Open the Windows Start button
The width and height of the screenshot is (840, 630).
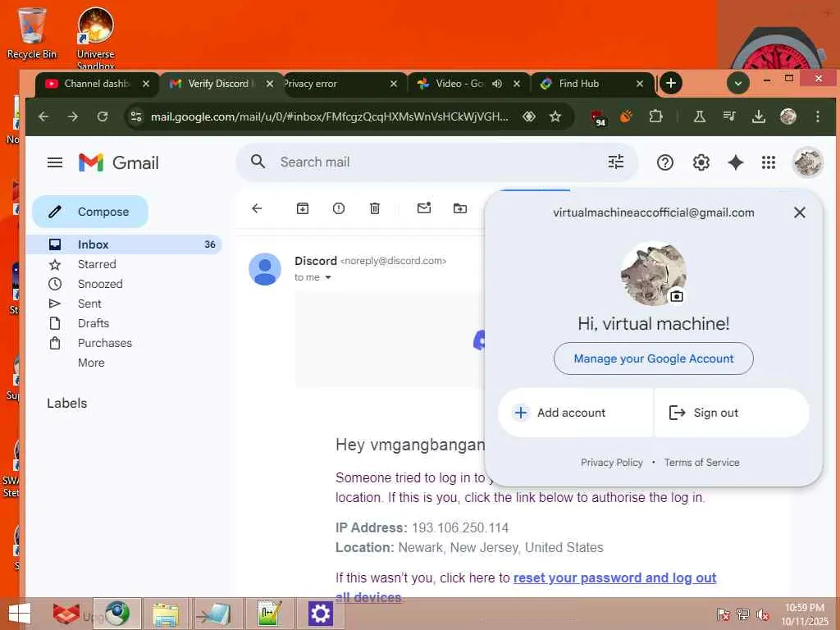20,614
